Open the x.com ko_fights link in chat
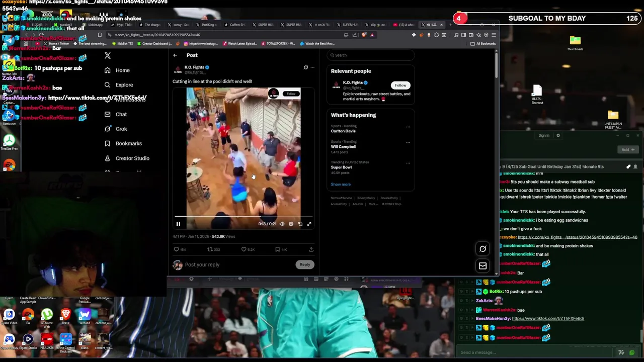 (x=578, y=237)
